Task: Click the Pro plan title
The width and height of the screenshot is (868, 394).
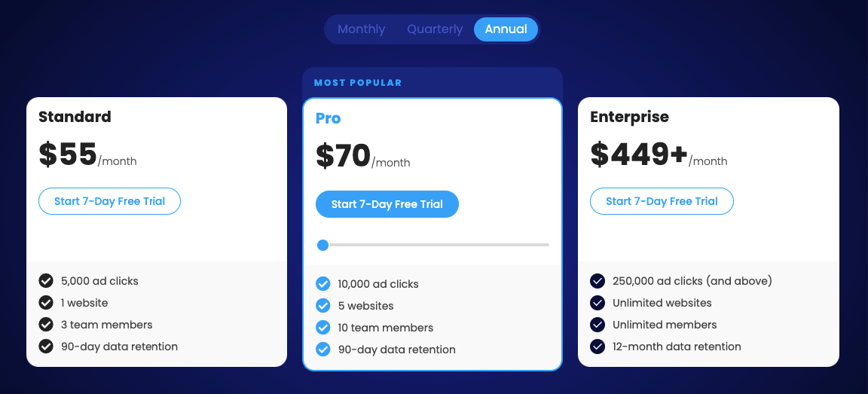Action: click(329, 118)
